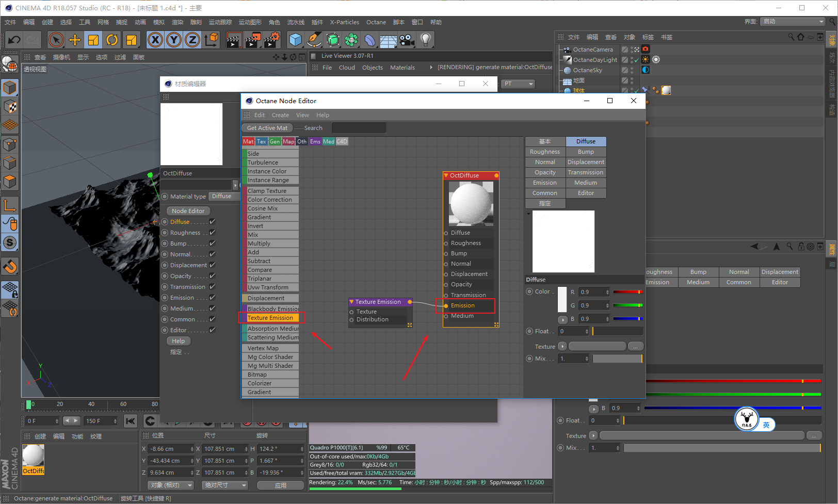This screenshot has height=504, width=838.
Task: Click the Octane camera tag icon
Action: click(x=645, y=49)
